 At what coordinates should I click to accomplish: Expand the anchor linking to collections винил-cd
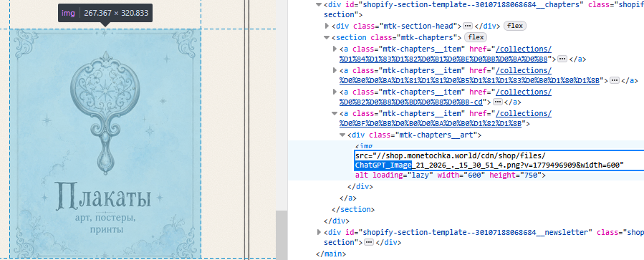335,92
